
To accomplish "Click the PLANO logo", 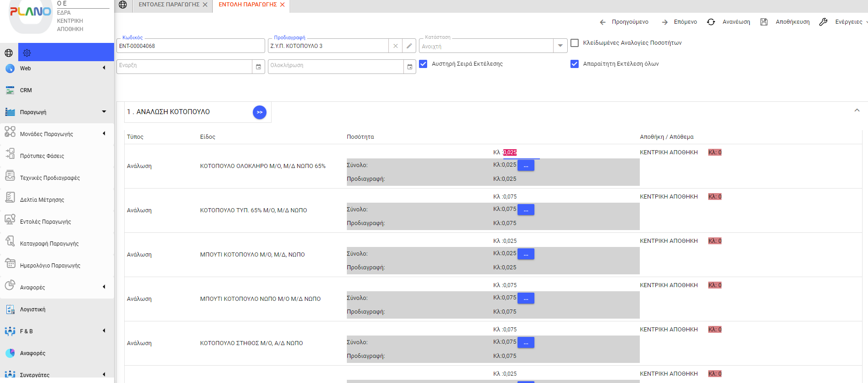I will click(x=31, y=12).
